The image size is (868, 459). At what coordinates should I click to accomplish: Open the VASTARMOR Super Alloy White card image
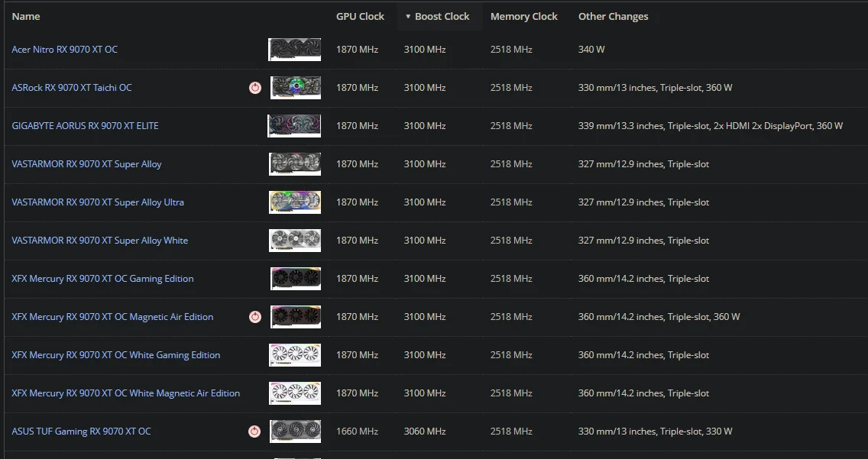(294, 241)
